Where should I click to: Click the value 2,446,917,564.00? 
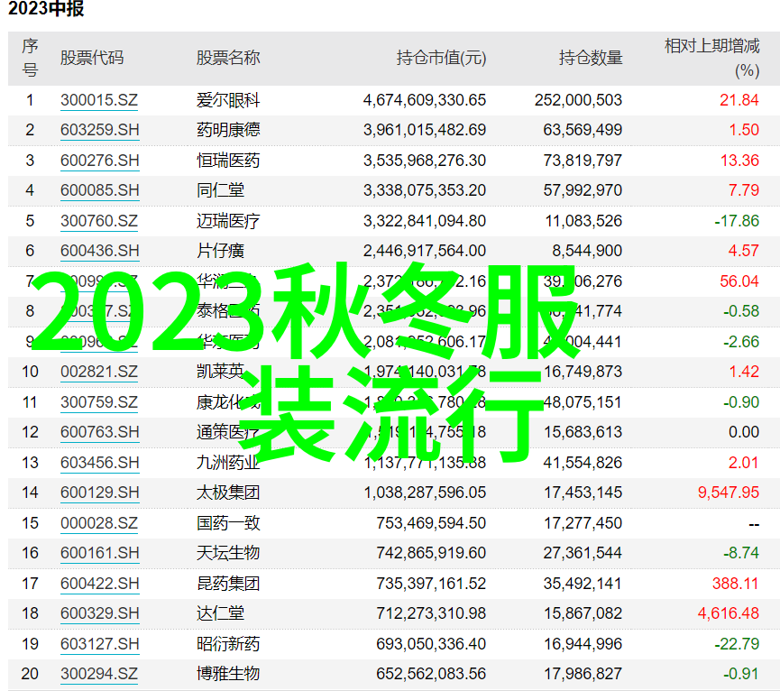tap(425, 250)
